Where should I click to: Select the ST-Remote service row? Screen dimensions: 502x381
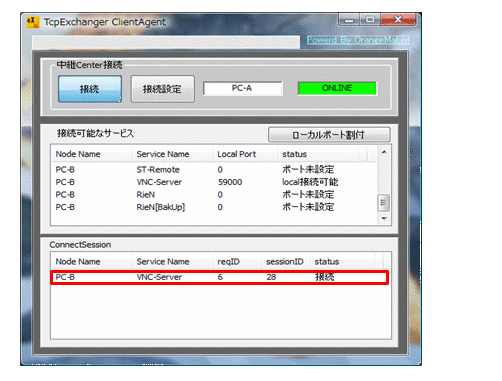point(215,170)
